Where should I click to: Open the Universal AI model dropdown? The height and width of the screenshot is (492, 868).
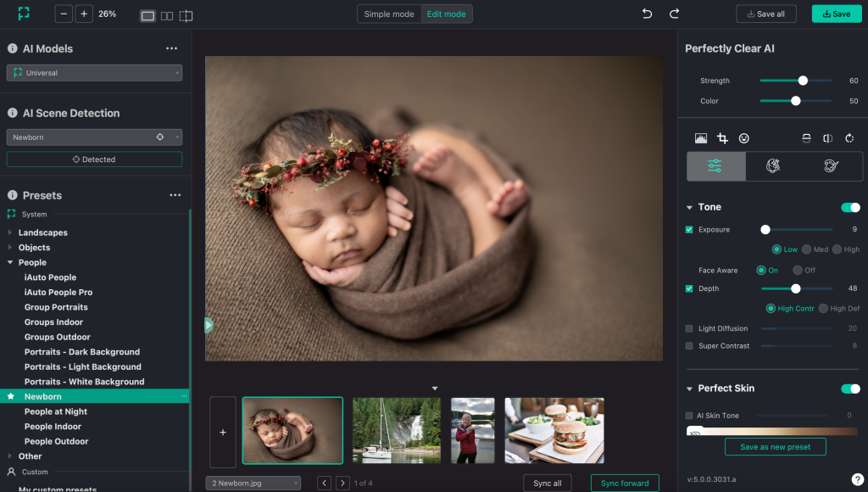94,73
